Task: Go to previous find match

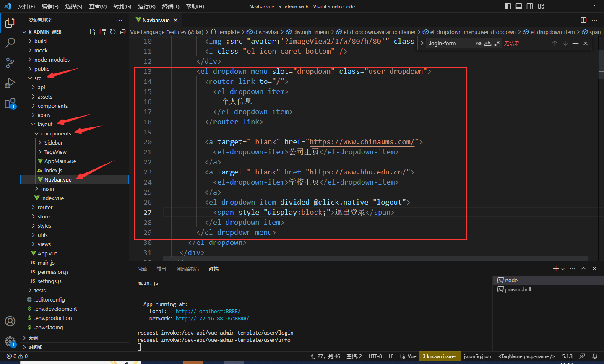Action: (x=555, y=43)
